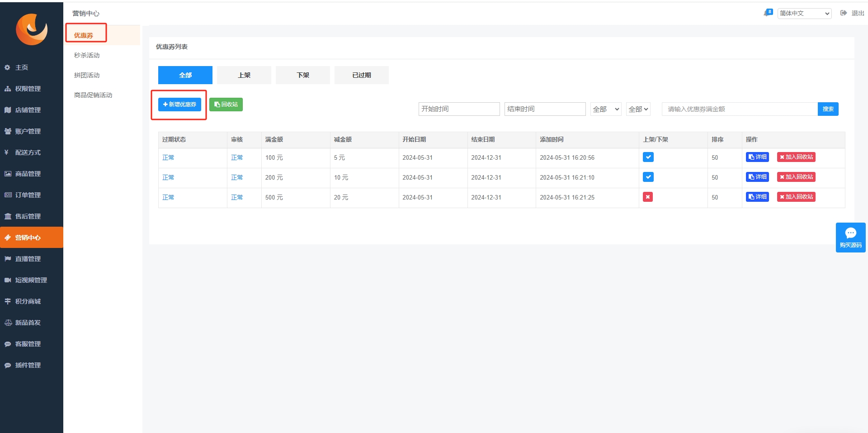Click the 开始时间 date field
Image resolution: width=868 pixels, height=433 pixels.
click(x=459, y=109)
